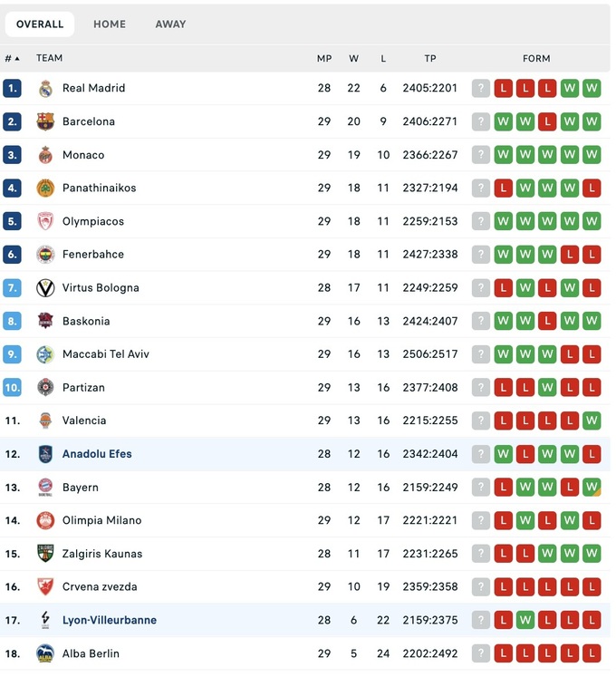The width and height of the screenshot is (616, 677).
Task: Click the Monaco team logo
Action: pyautogui.click(x=45, y=155)
